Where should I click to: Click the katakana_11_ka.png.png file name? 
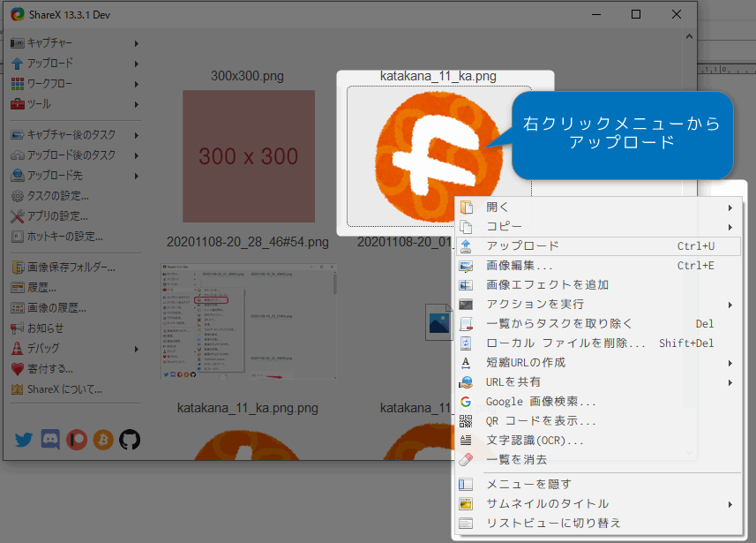coord(248,408)
